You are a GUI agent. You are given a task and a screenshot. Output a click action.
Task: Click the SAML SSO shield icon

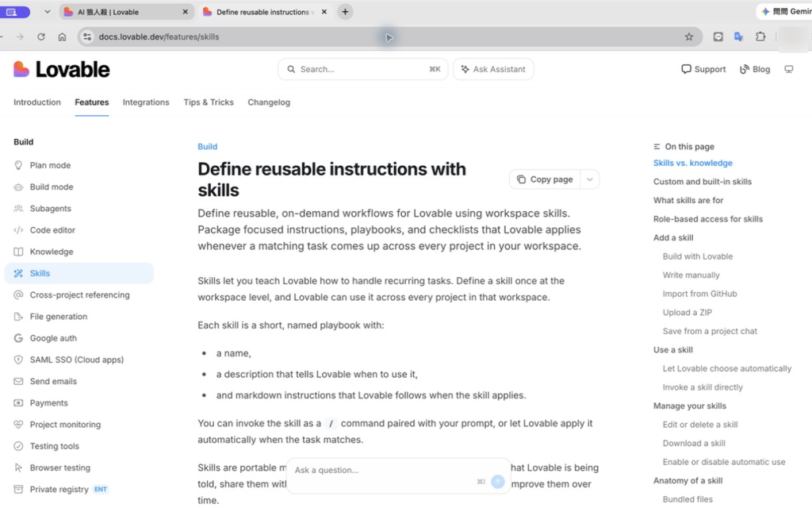pyautogui.click(x=19, y=360)
